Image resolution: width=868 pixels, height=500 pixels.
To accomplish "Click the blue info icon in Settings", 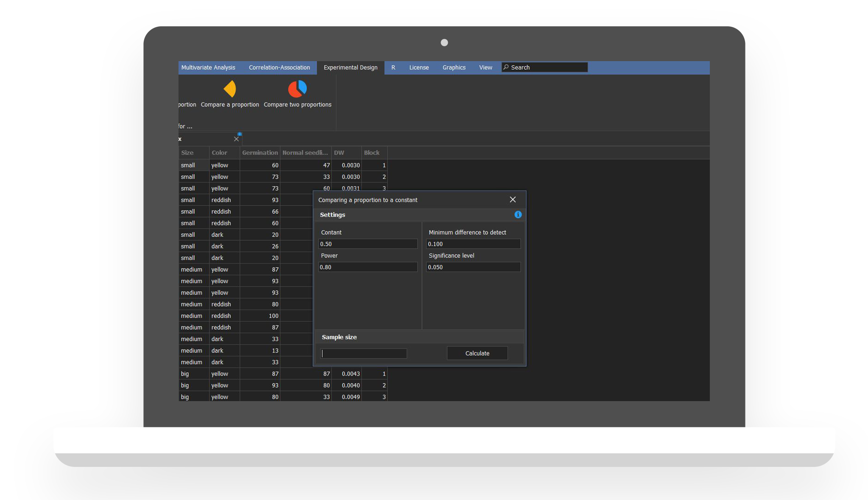I will click(518, 215).
